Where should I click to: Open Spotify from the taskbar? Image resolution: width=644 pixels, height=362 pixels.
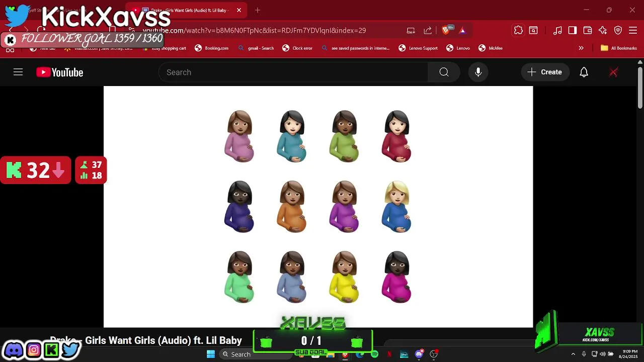[x=375, y=354]
